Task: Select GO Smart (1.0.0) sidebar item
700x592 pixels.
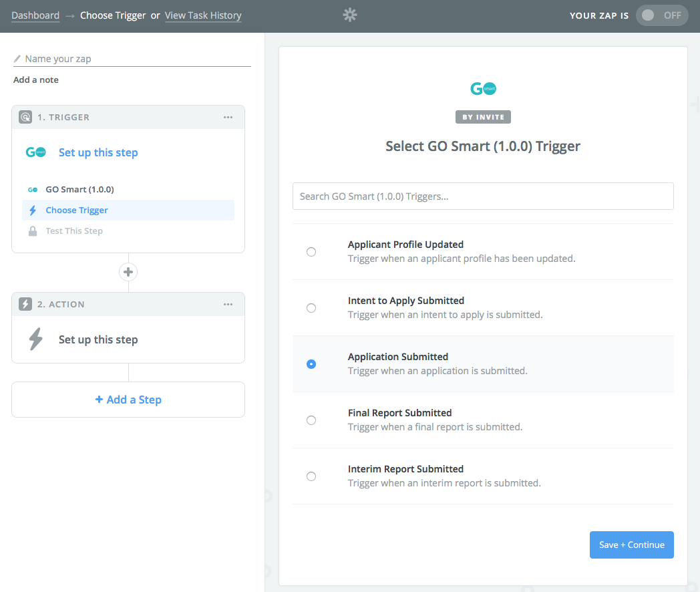Action: tap(128, 190)
